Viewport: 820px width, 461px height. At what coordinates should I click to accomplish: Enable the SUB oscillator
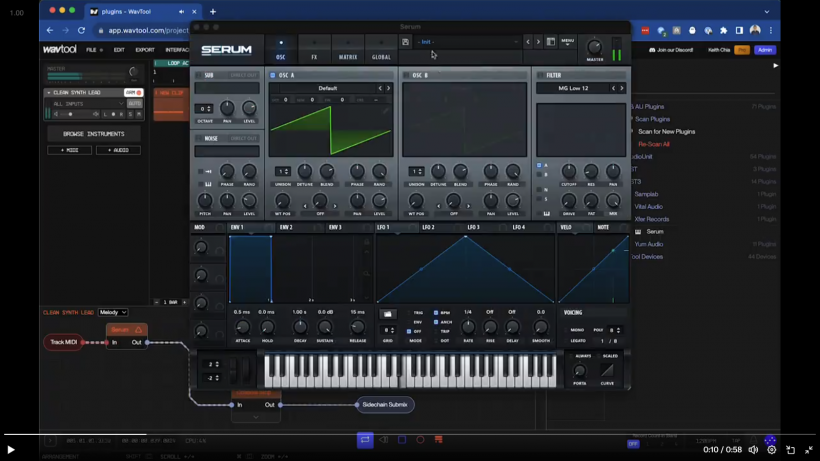coord(198,75)
